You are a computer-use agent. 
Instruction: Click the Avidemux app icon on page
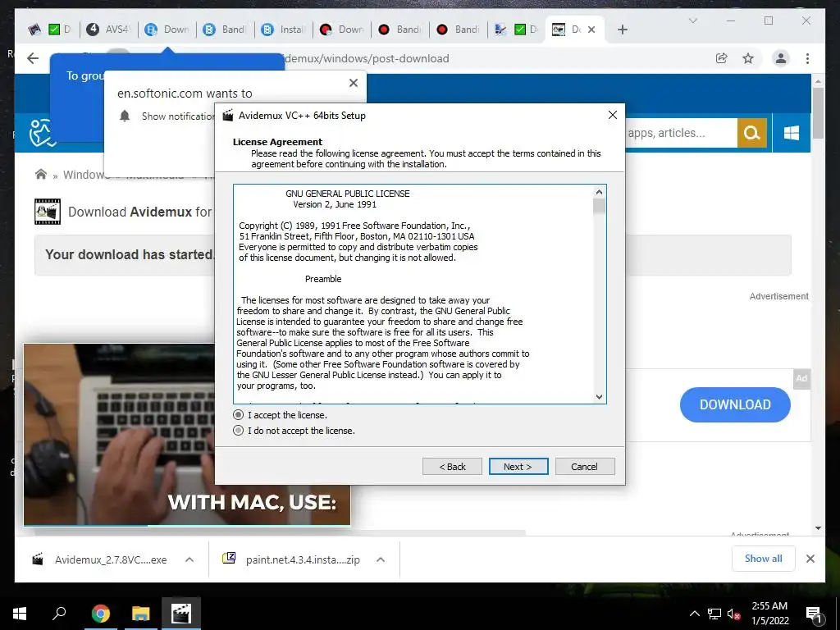point(47,212)
